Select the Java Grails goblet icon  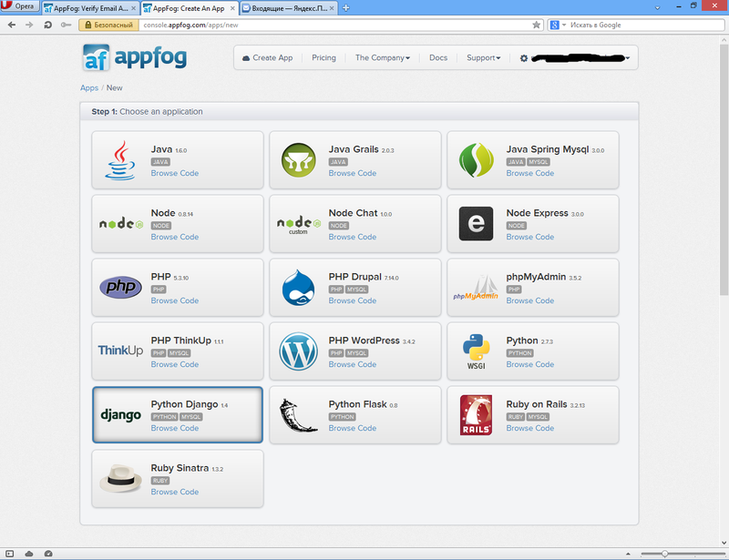tap(299, 160)
